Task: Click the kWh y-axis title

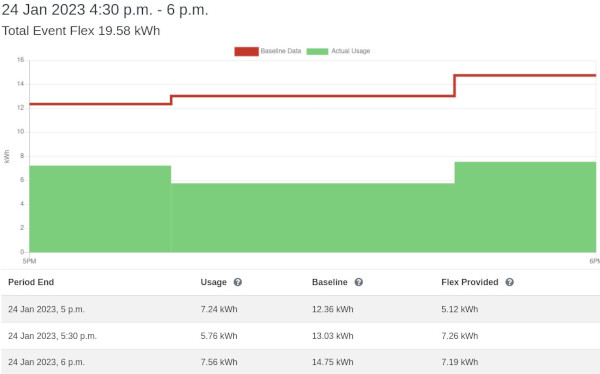Action: tap(7, 157)
